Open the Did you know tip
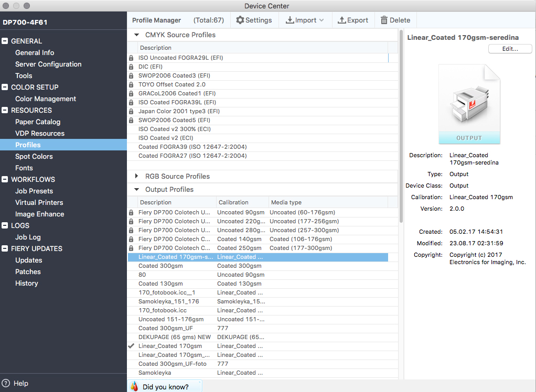Image resolution: width=536 pixels, height=392 pixels. pyautogui.click(x=165, y=387)
